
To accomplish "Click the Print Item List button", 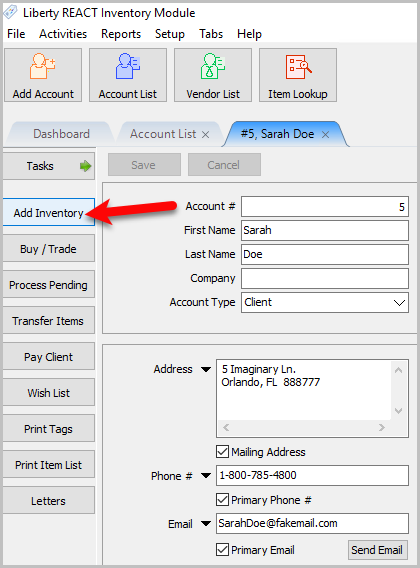I will pos(49,465).
